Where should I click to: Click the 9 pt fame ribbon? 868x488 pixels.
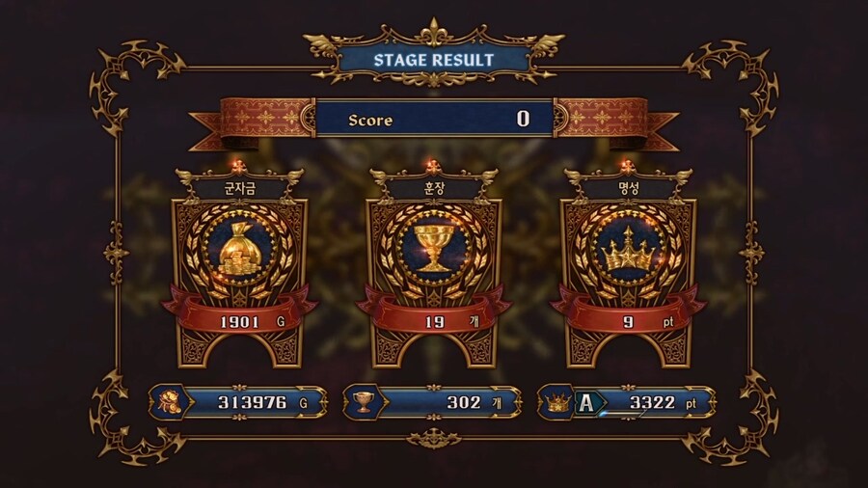pyautogui.click(x=628, y=314)
